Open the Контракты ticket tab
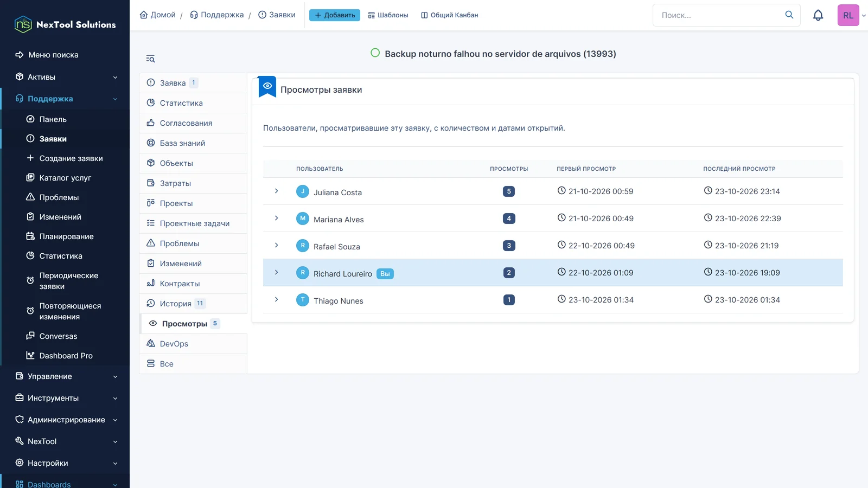Image resolution: width=868 pixels, height=488 pixels. click(x=193, y=284)
